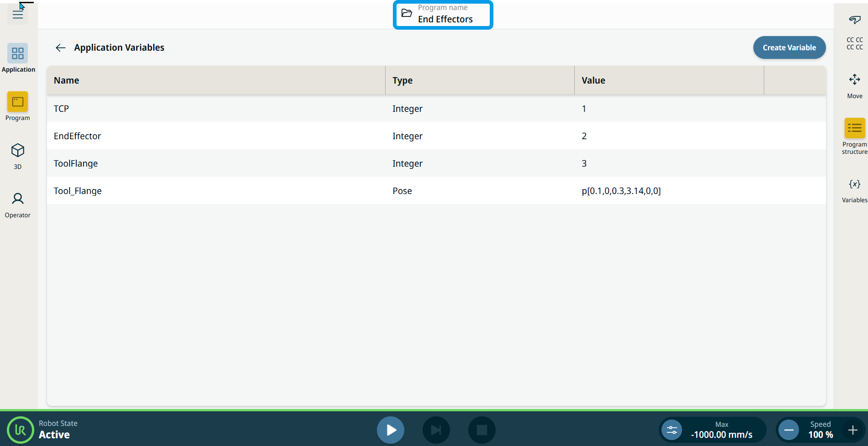The height and width of the screenshot is (446, 868).
Task: Increase speed with the plus button
Action: [852, 430]
